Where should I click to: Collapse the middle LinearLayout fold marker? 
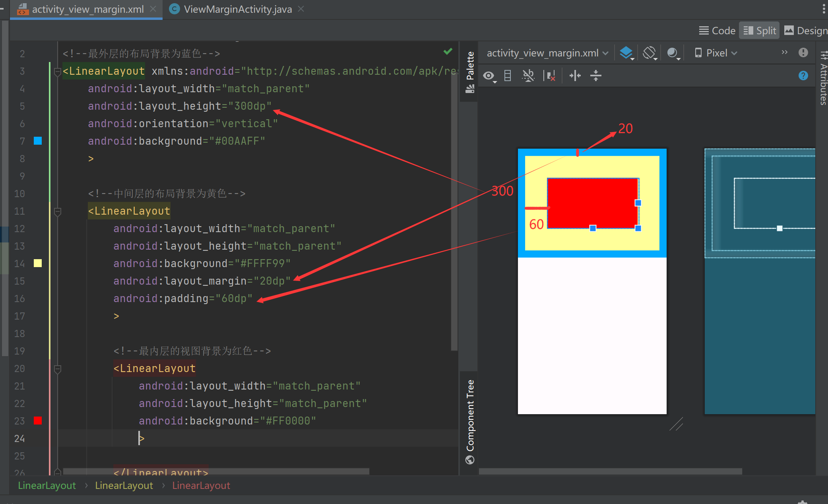click(57, 211)
